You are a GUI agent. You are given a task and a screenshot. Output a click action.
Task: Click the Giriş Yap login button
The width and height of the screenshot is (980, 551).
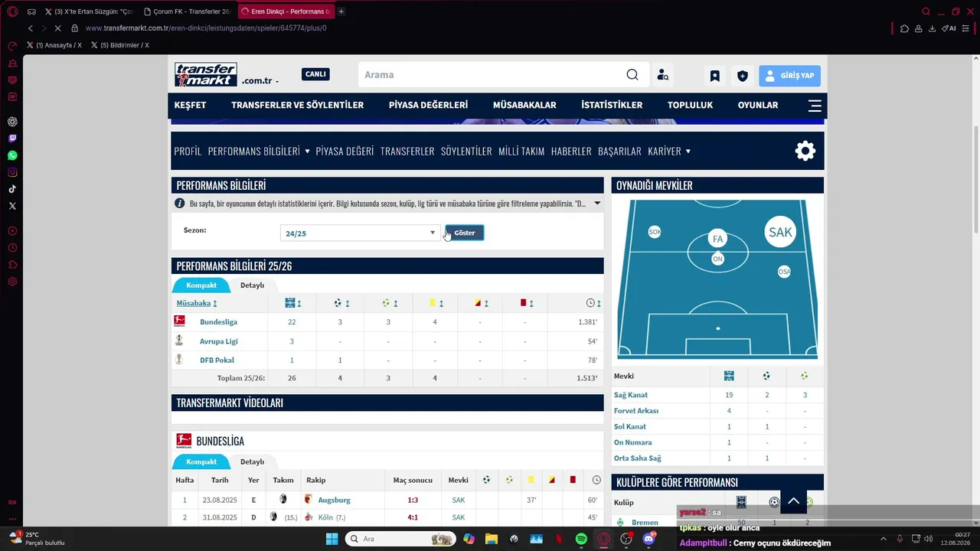(789, 76)
